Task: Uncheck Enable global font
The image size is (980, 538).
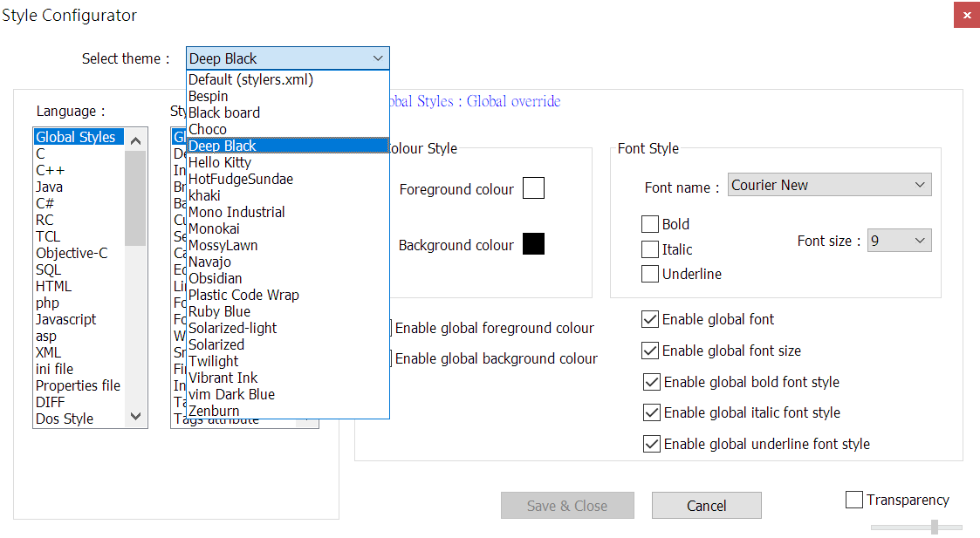Action: point(651,319)
